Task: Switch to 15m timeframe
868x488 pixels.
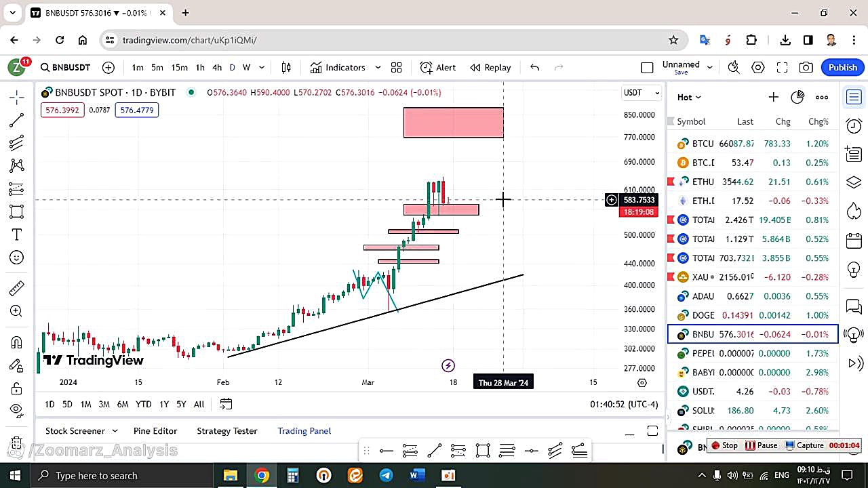Action: click(179, 67)
